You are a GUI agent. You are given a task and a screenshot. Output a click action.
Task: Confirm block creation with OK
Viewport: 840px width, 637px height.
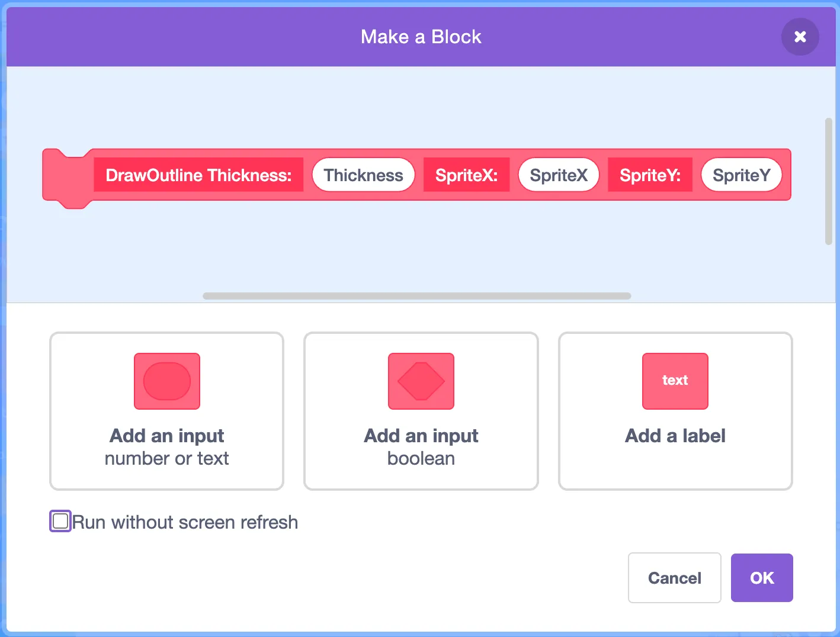pos(762,578)
